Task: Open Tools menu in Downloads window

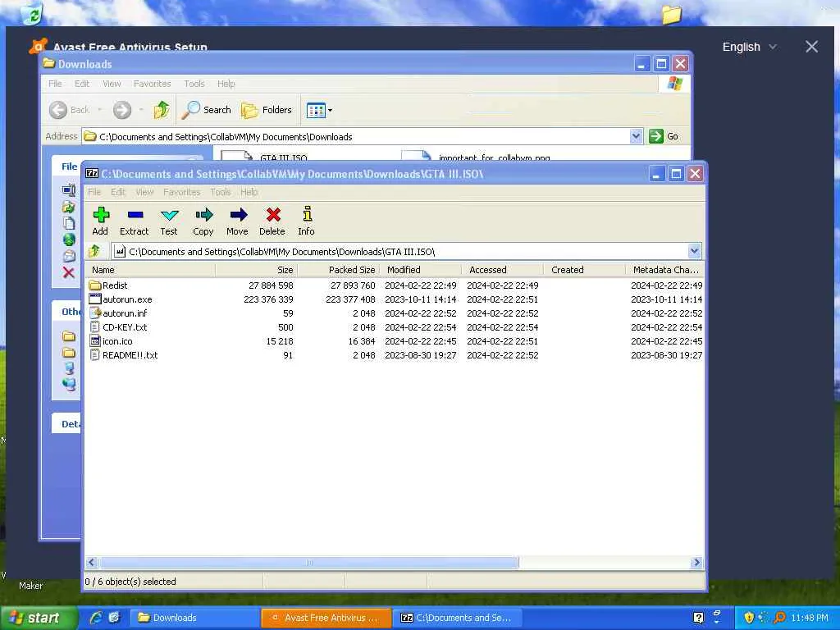Action: tap(194, 84)
